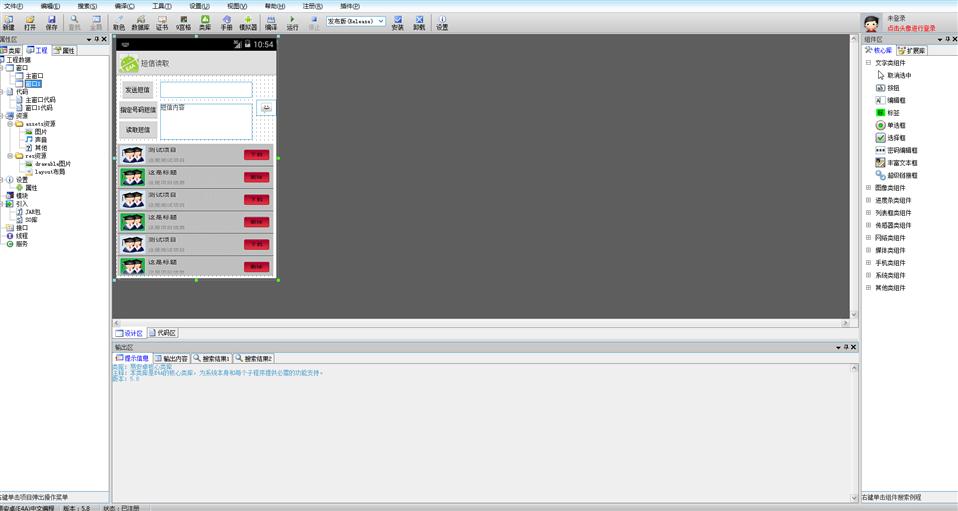Click the 保存 (Save) toolbar icon
Screen dimensions: 958x511
[x=52, y=22]
